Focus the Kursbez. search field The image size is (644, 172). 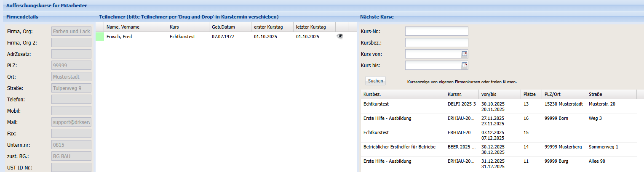[x=436, y=42]
